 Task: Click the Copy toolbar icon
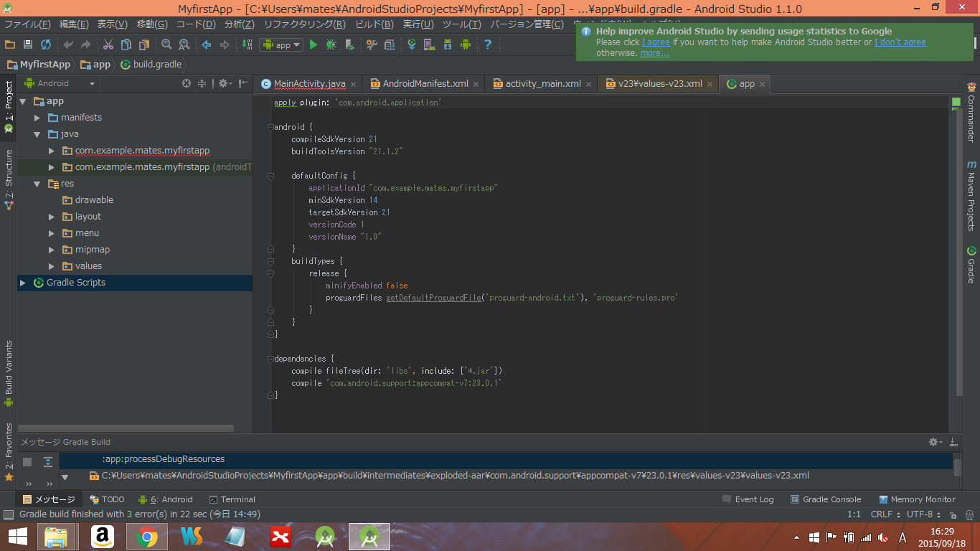click(x=126, y=44)
